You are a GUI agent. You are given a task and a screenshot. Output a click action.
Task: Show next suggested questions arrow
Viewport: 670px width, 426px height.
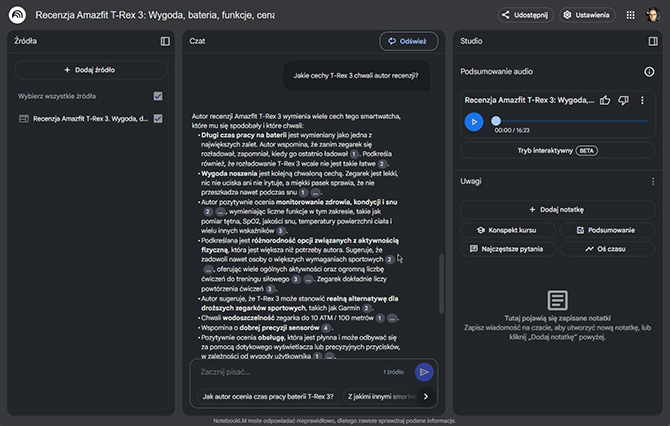(426, 397)
